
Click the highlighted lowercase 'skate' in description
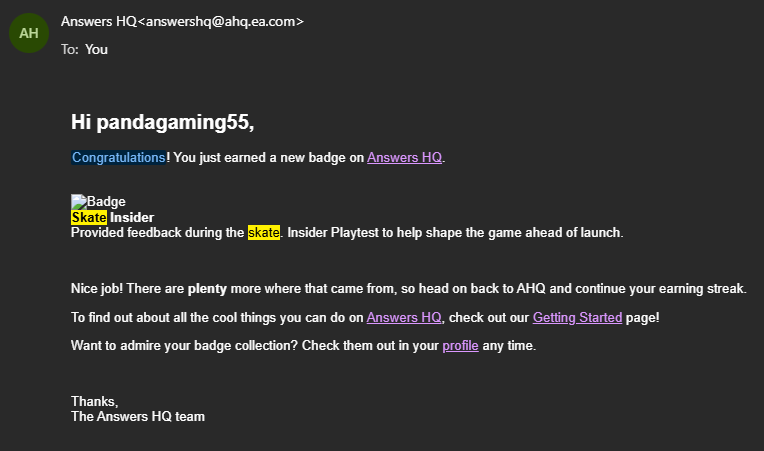(x=264, y=232)
